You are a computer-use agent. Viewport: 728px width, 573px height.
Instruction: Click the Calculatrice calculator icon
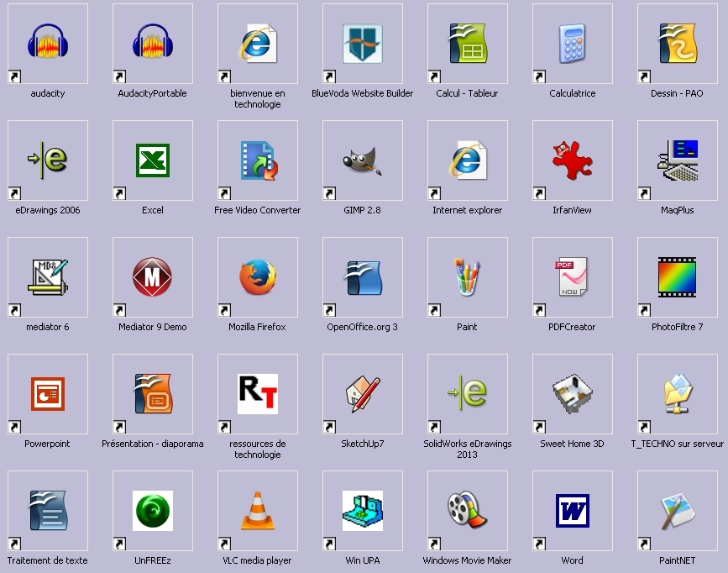click(x=573, y=43)
